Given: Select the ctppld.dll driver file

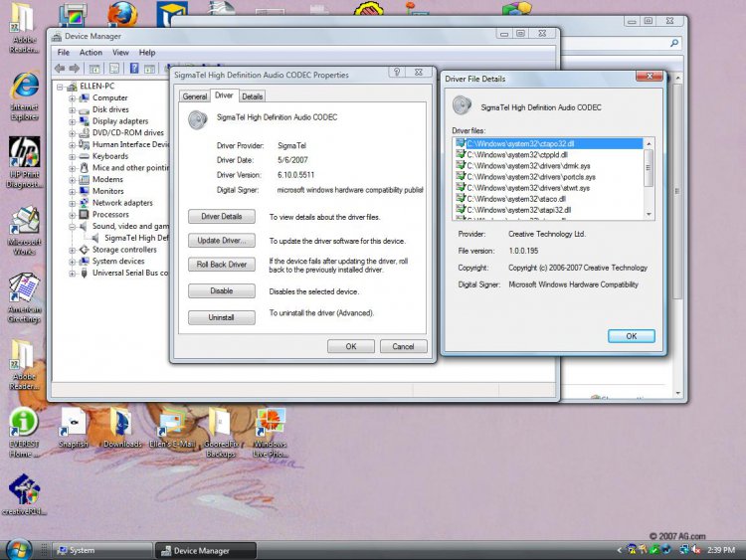Looking at the screenshot, I should [x=516, y=154].
